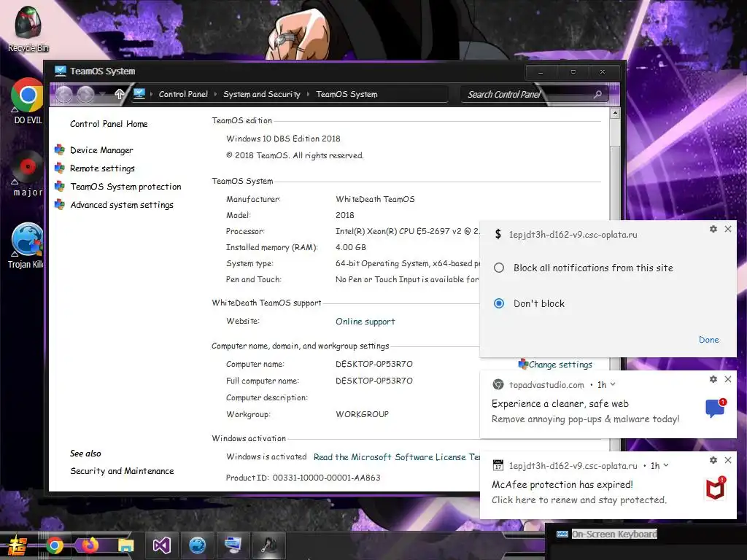Launch Chrome from the taskbar
Screen dimensions: 747x560
[x=54, y=545]
